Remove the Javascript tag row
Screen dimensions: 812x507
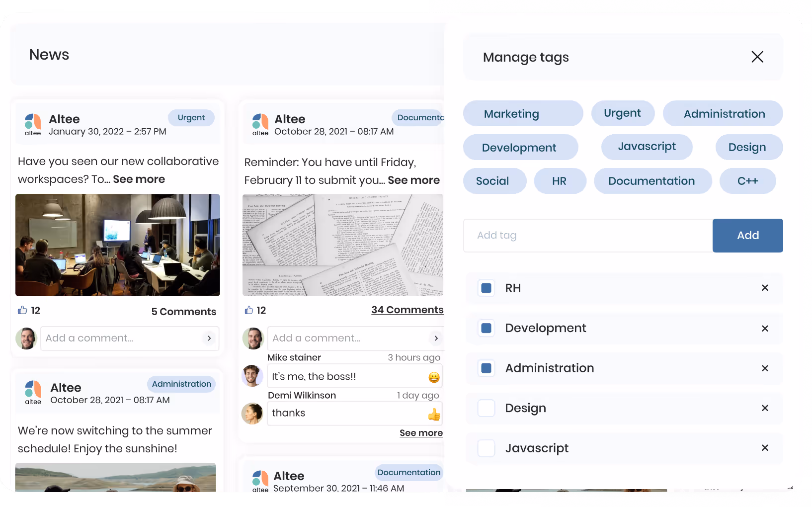(x=765, y=448)
